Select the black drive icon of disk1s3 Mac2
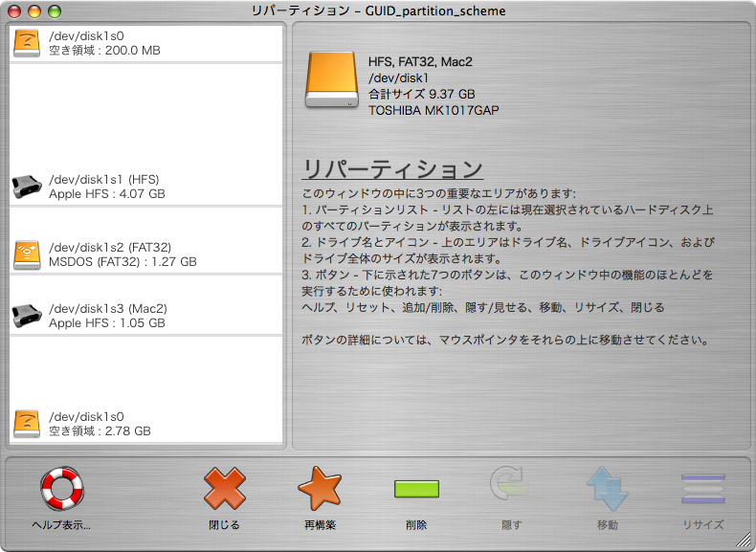 [x=27, y=316]
